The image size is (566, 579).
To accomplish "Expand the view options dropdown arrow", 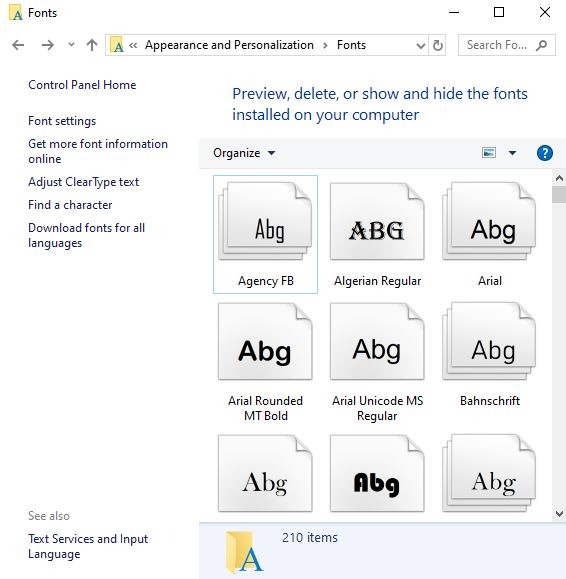I will [x=512, y=153].
